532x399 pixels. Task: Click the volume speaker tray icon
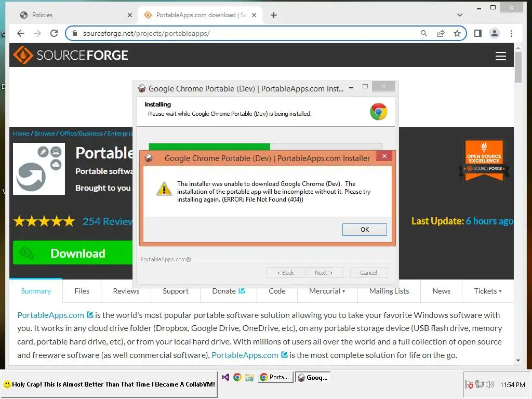point(489,384)
